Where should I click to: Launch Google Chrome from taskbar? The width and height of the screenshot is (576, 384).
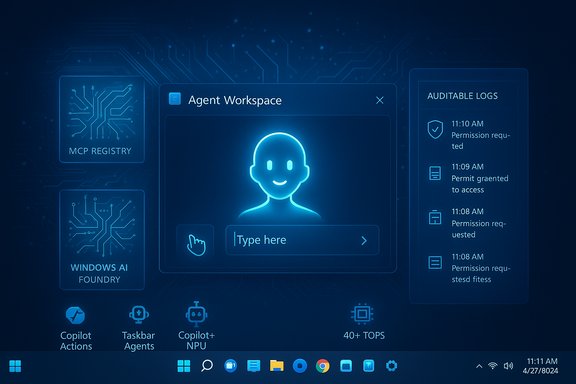(323, 366)
